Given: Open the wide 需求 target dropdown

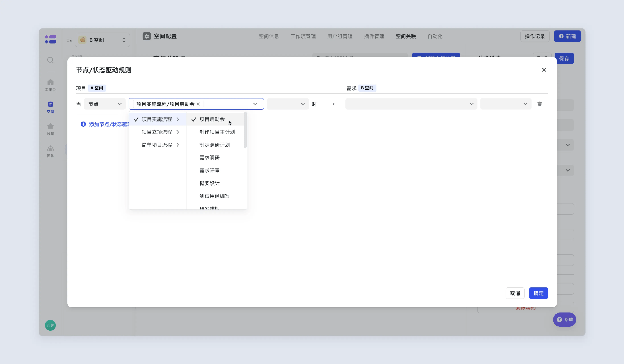Looking at the screenshot, I should click(411, 104).
